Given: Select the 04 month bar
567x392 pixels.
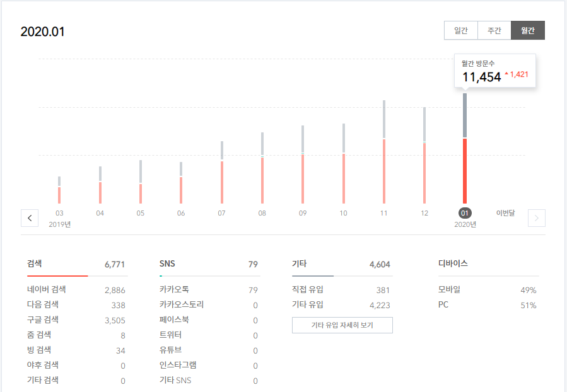Looking at the screenshot, I should pos(100,185).
